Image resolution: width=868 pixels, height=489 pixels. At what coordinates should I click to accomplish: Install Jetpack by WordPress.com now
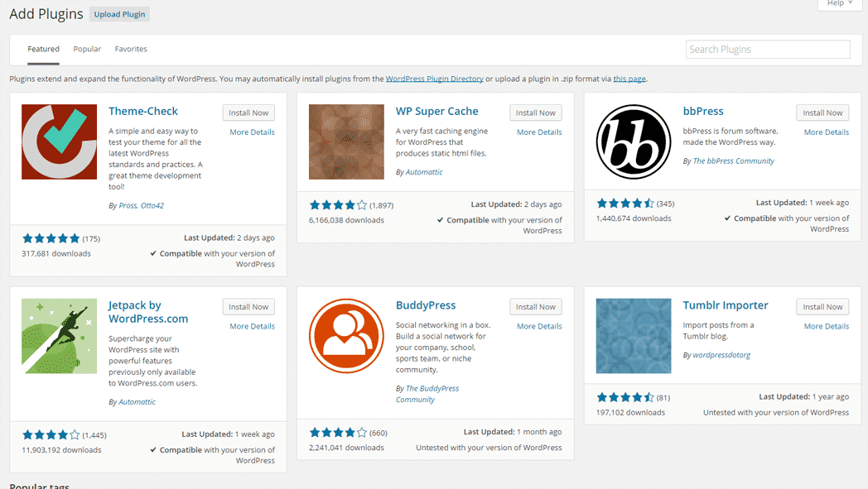tap(248, 307)
